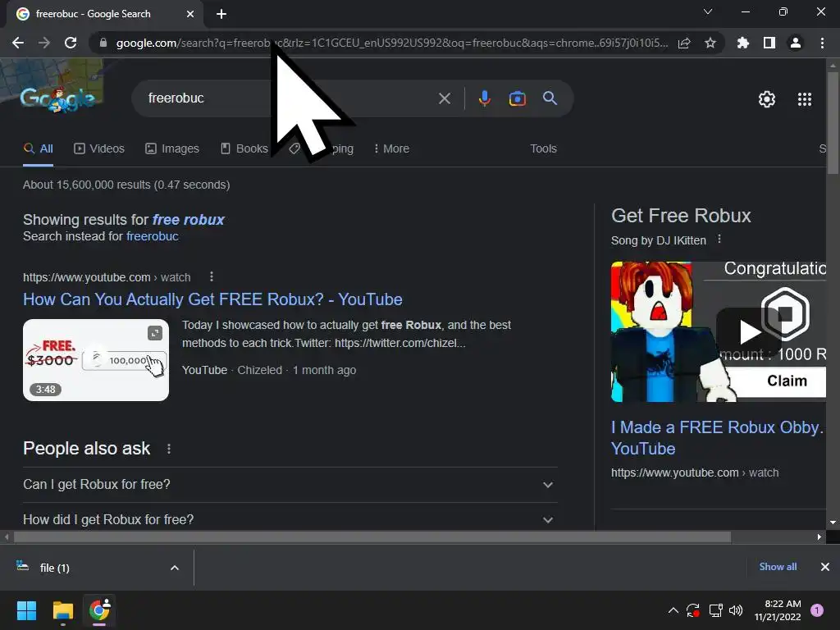
Task: Open the Windows Start menu
Action: coord(26,610)
